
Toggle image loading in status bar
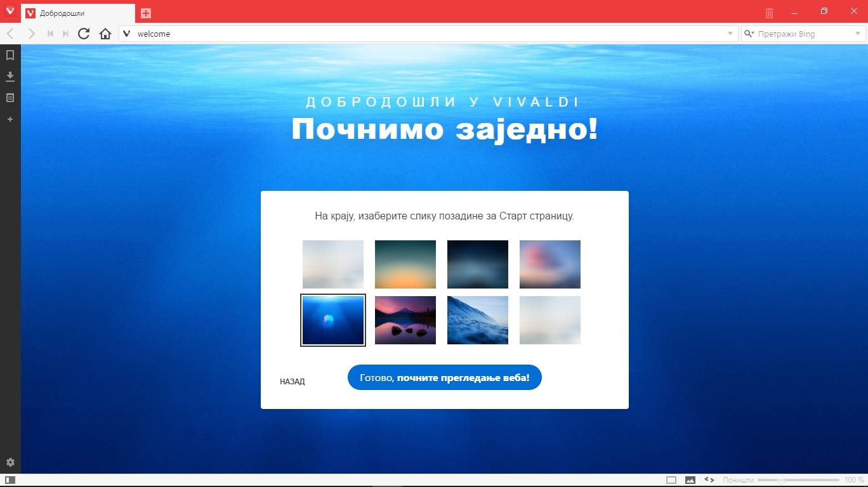(x=690, y=480)
